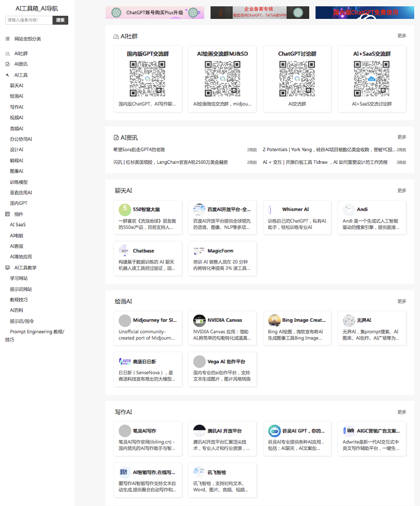This screenshot has height=506, width=420.
Task: Open the NVIDIA Canvas card title
Action: tap(225, 320)
